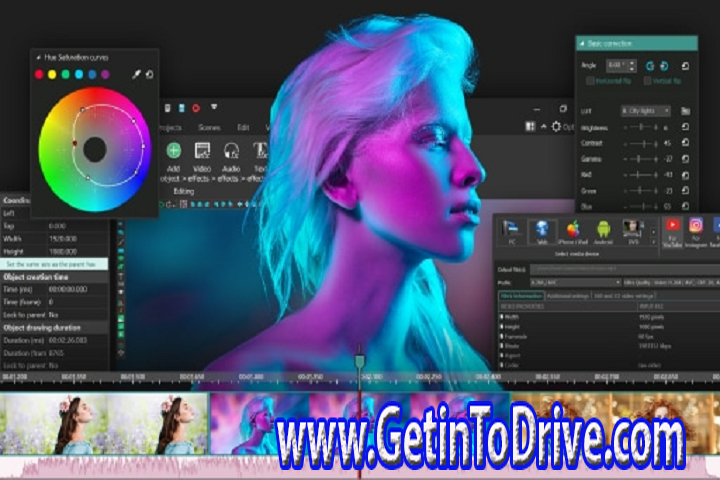
Task: Reset the Angle value
Action: pos(685,66)
